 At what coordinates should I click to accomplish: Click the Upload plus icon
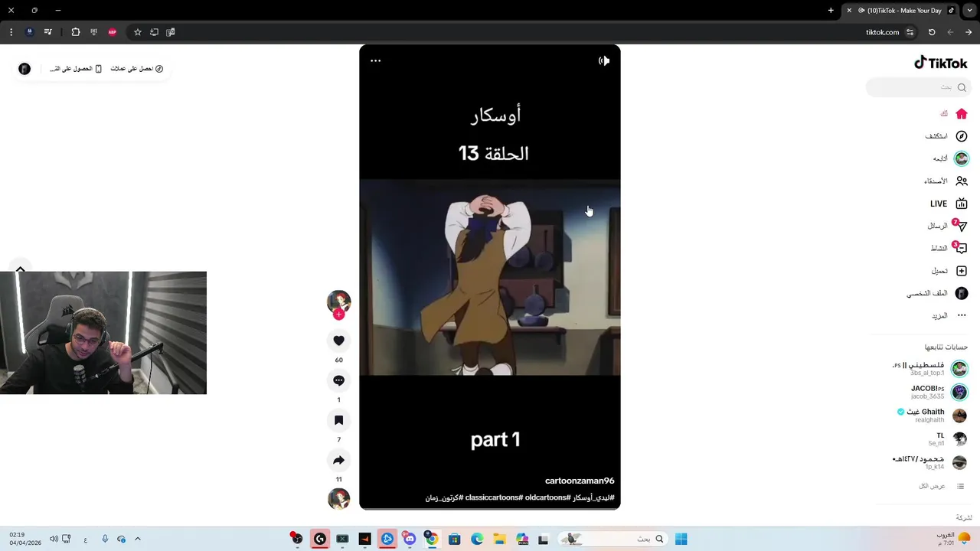962,271
